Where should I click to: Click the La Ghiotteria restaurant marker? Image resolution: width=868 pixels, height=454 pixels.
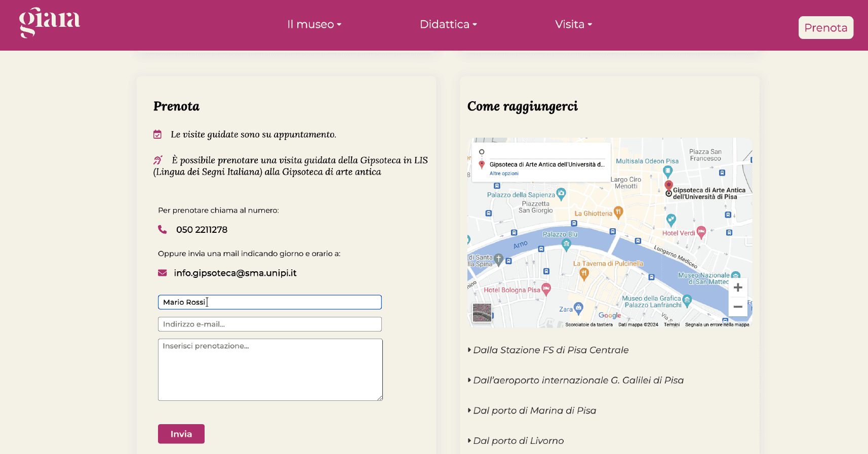[618, 213]
